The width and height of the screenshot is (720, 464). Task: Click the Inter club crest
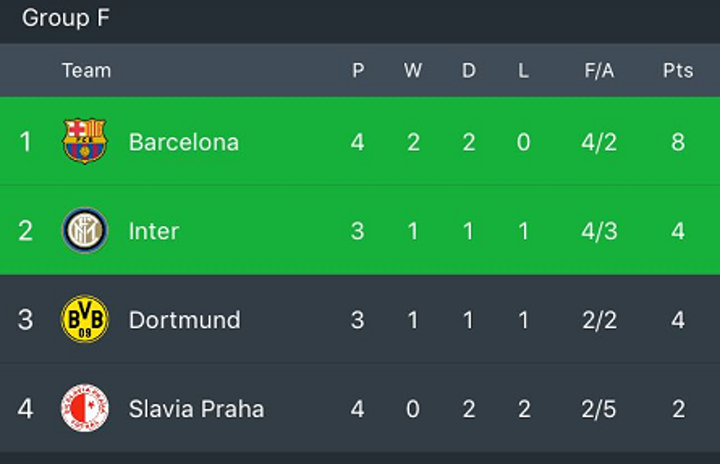pyautogui.click(x=85, y=230)
